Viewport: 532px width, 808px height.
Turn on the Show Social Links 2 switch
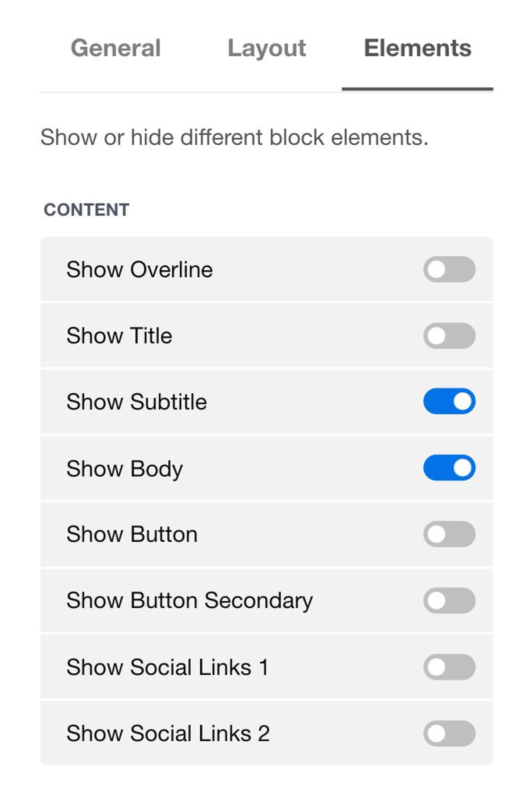449,733
